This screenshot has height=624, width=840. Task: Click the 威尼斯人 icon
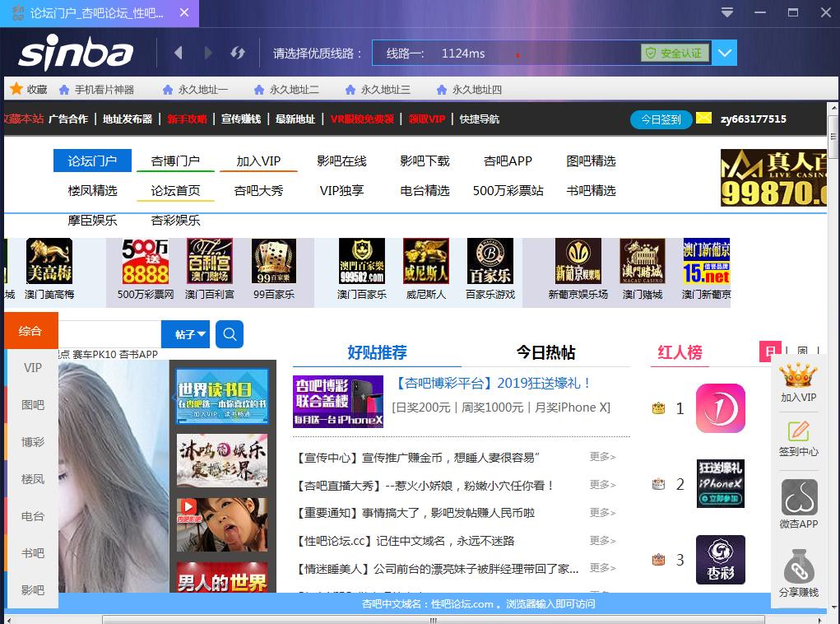coord(426,261)
